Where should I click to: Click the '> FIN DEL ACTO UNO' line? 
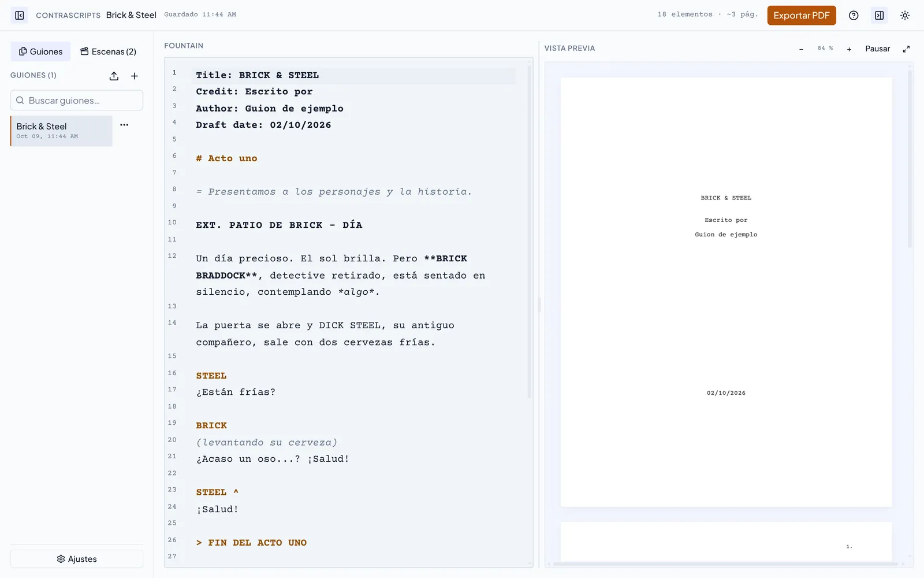pos(251,543)
